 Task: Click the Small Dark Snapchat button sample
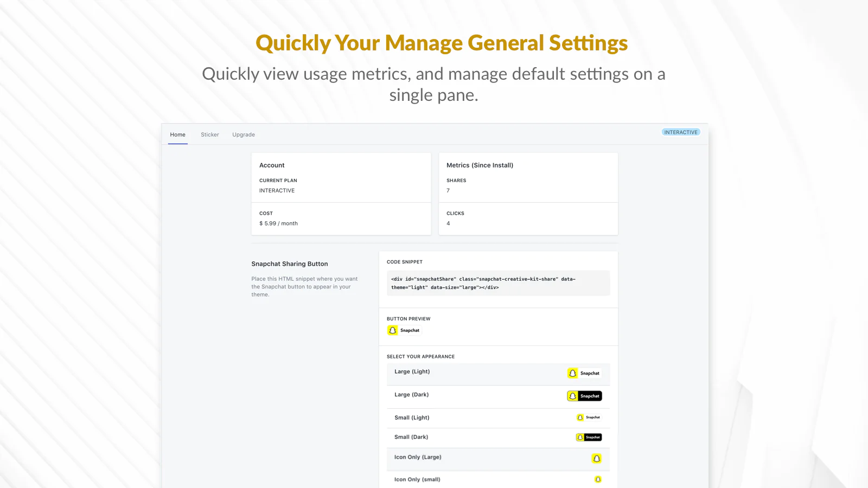coord(589,437)
